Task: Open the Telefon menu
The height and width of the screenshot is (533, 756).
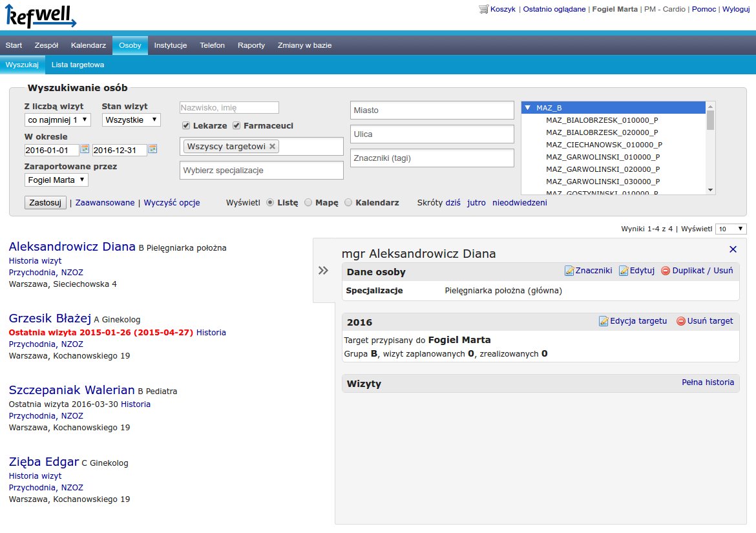Action: (x=212, y=45)
